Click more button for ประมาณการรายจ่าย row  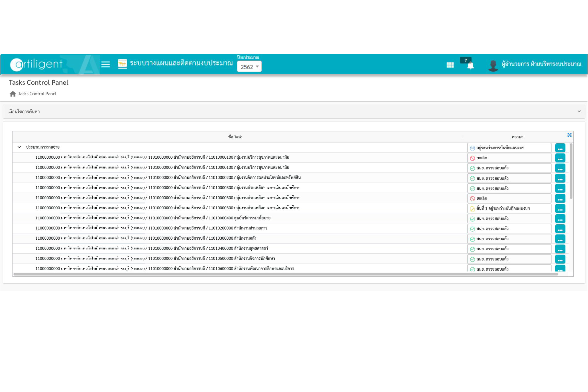tap(560, 148)
